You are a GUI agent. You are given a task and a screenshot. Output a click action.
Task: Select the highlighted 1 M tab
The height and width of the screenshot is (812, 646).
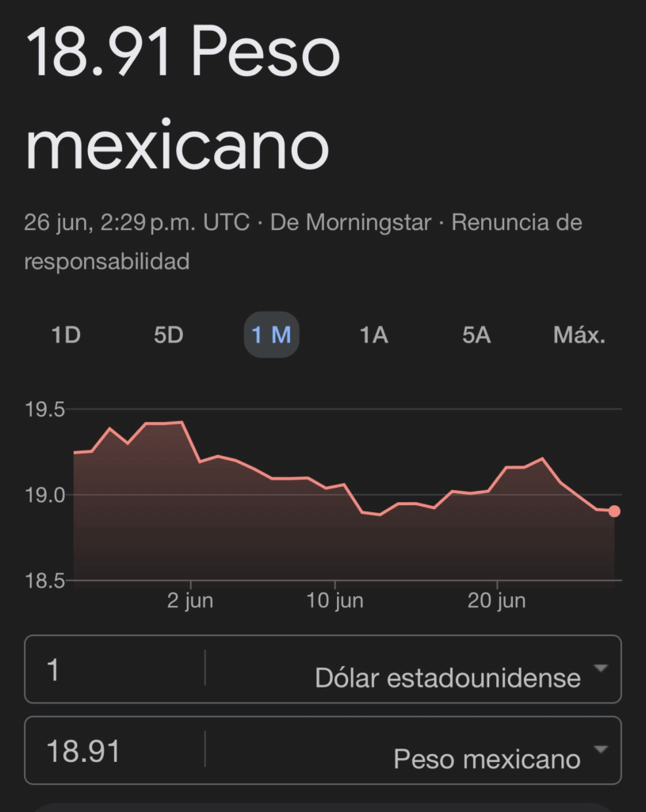(271, 335)
